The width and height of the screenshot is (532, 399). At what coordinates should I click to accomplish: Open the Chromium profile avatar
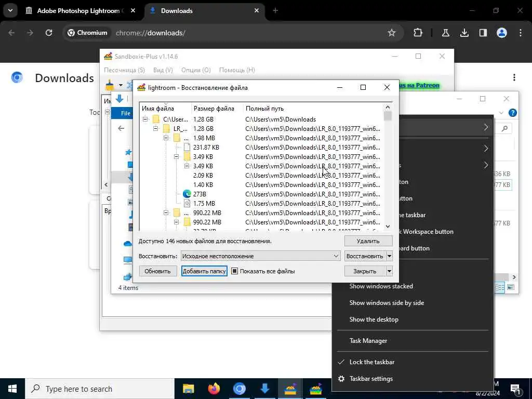tap(502, 33)
